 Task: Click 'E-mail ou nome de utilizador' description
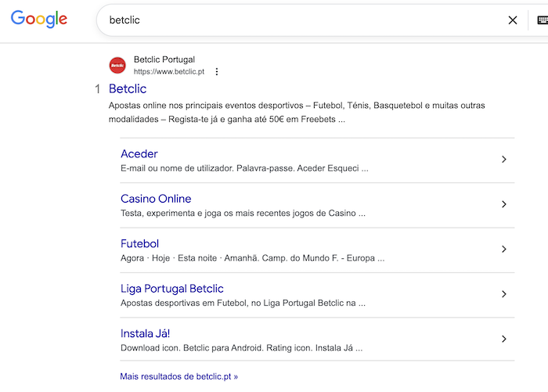pyautogui.click(x=244, y=168)
